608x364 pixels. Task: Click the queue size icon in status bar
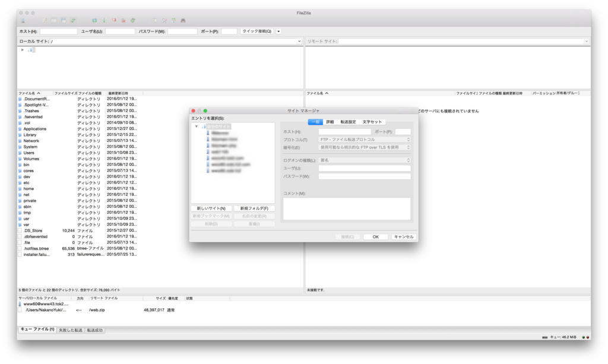[x=545, y=337]
